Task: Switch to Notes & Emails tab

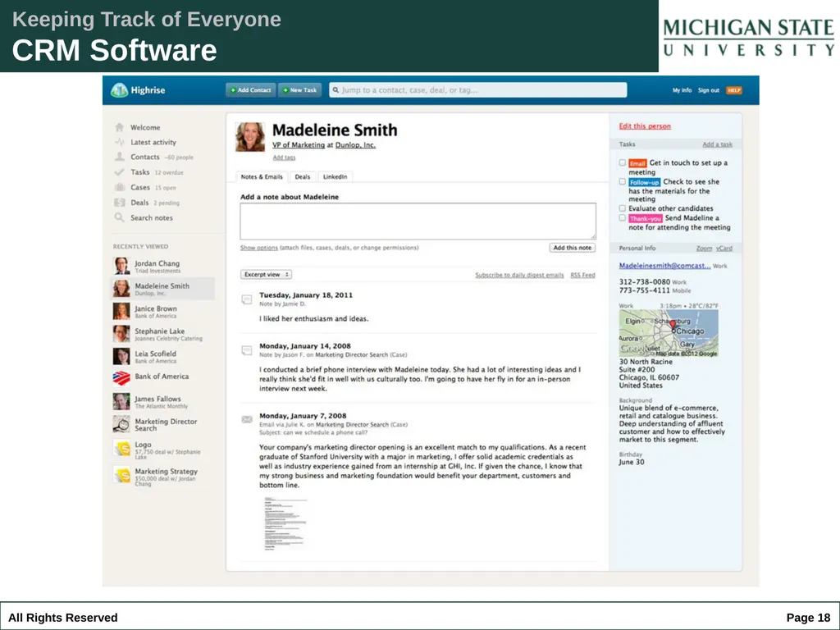Action: [x=262, y=177]
